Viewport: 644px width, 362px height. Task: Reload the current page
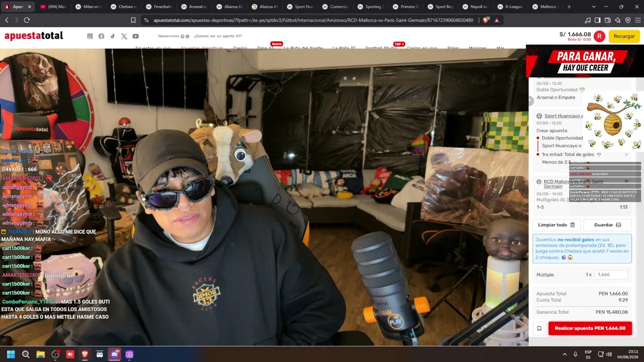coord(27,20)
